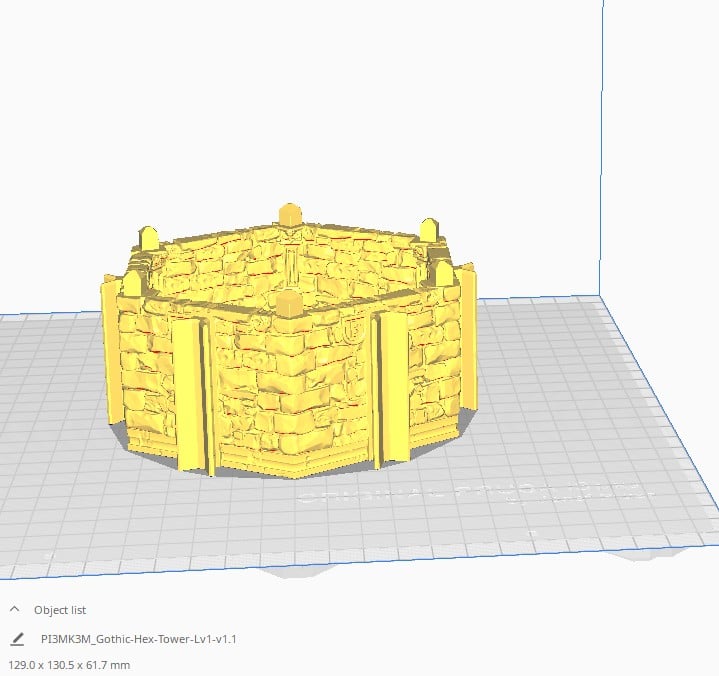Select the yellow hex tower model on the build plate
The width and height of the screenshot is (719, 676).
[x=289, y=344]
